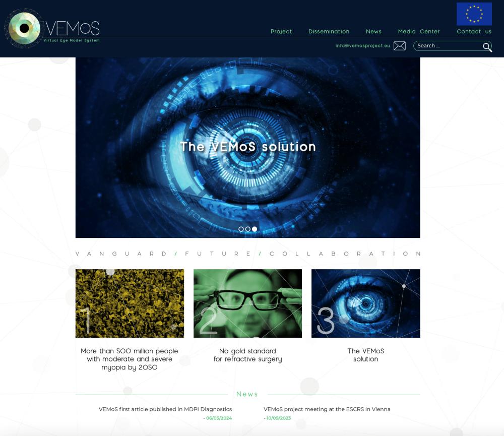Click 'The VEMoS solution' card caption
504x436 pixels.
[366, 355]
